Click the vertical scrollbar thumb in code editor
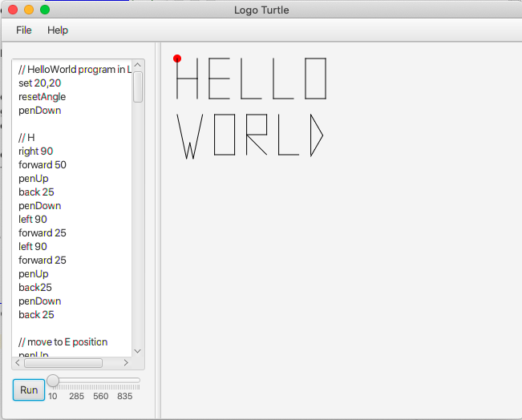Screen dimensions: 522x420 [138, 87]
